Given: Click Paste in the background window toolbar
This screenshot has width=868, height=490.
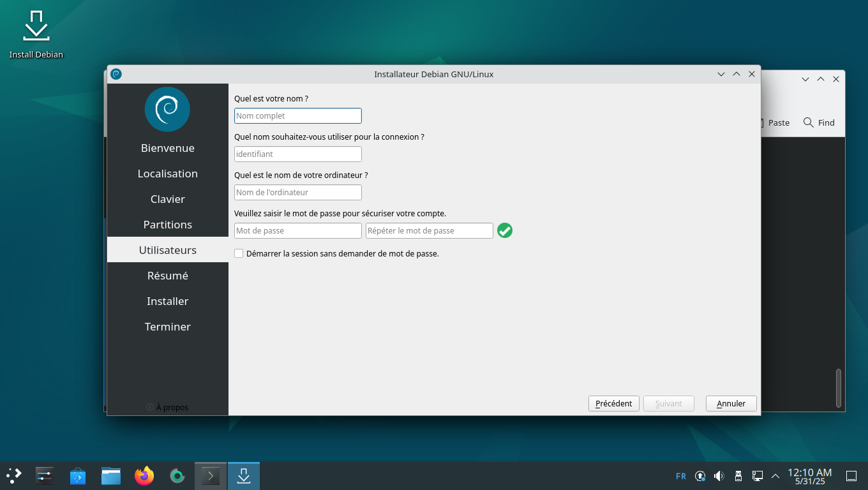Looking at the screenshot, I should 779,122.
